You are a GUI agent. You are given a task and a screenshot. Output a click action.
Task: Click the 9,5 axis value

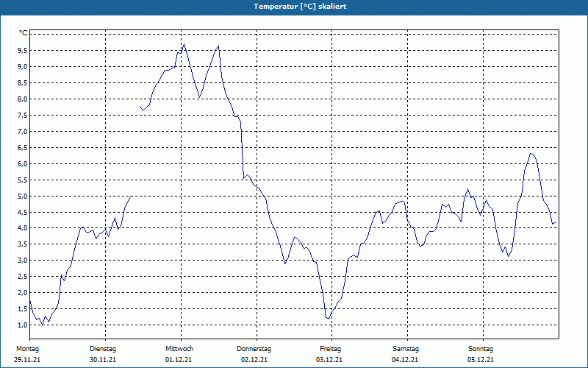point(23,50)
